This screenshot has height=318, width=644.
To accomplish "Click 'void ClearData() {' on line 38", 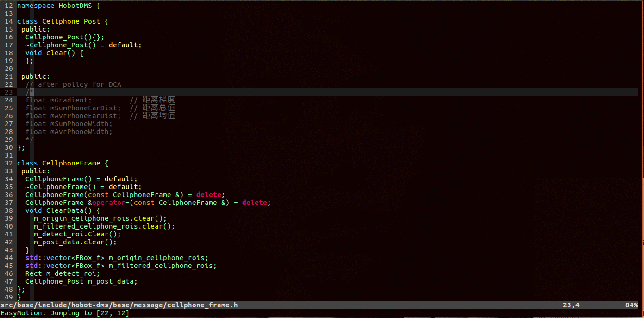I will [63, 211].
